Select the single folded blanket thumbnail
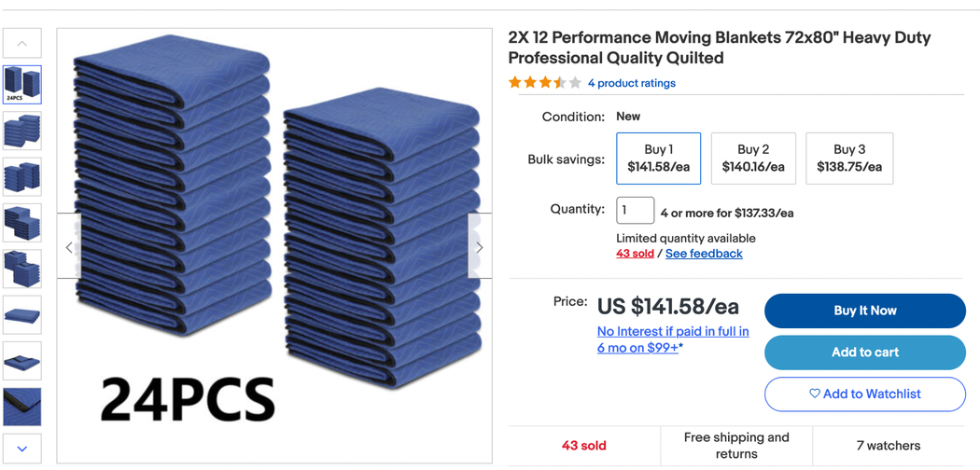 (x=22, y=315)
